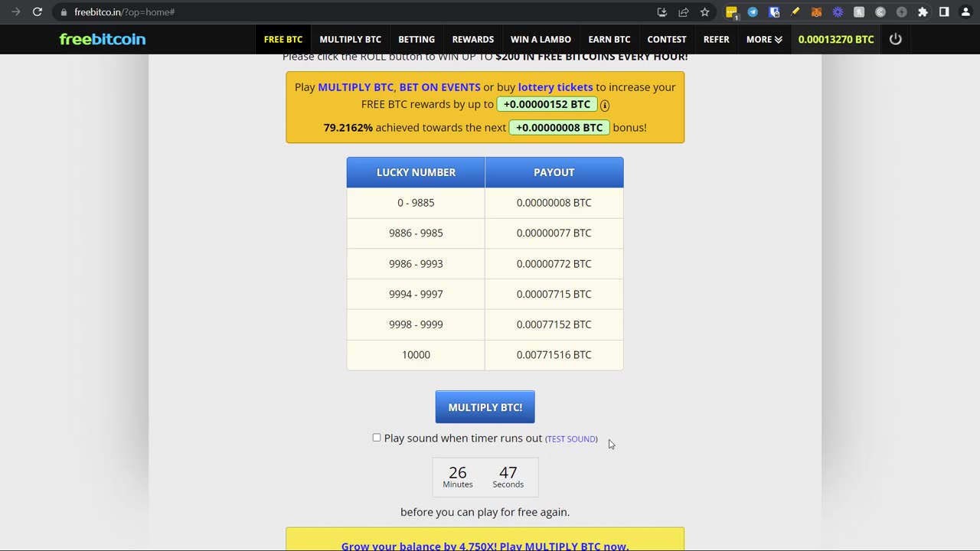This screenshot has width=980, height=551.
Task: Click payout 0.00771516 BTC cell
Action: click(x=554, y=354)
